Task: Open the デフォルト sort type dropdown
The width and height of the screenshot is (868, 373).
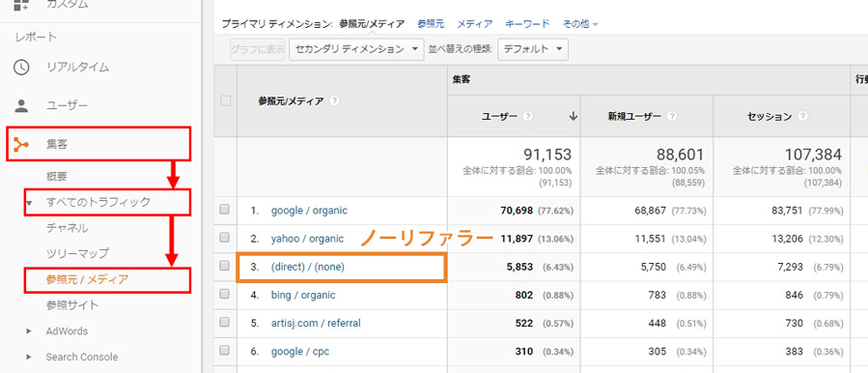Action: [533, 49]
